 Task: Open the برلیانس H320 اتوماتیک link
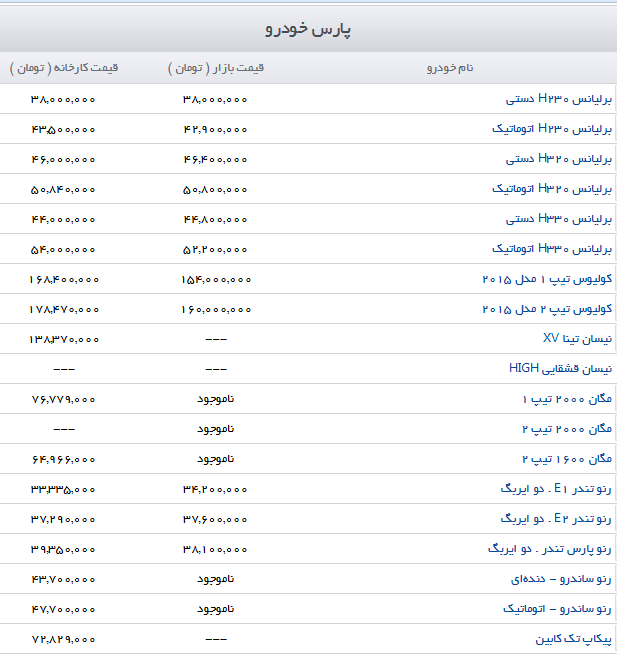[x=552, y=189]
